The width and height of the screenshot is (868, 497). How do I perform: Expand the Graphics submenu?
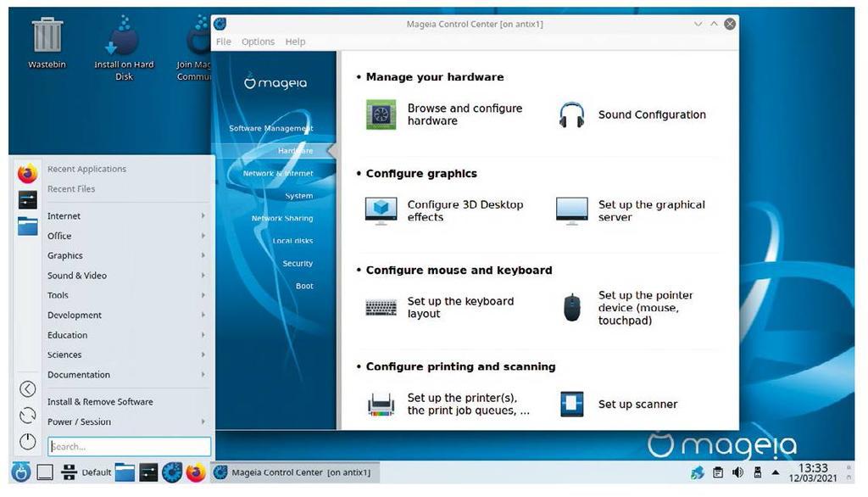129,255
